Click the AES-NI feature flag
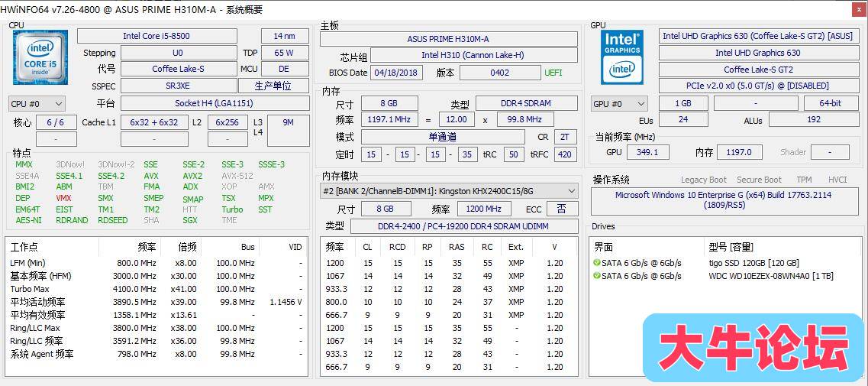Image resolution: width=868 pixels, height=386 pixels. [x=28, y=220]
